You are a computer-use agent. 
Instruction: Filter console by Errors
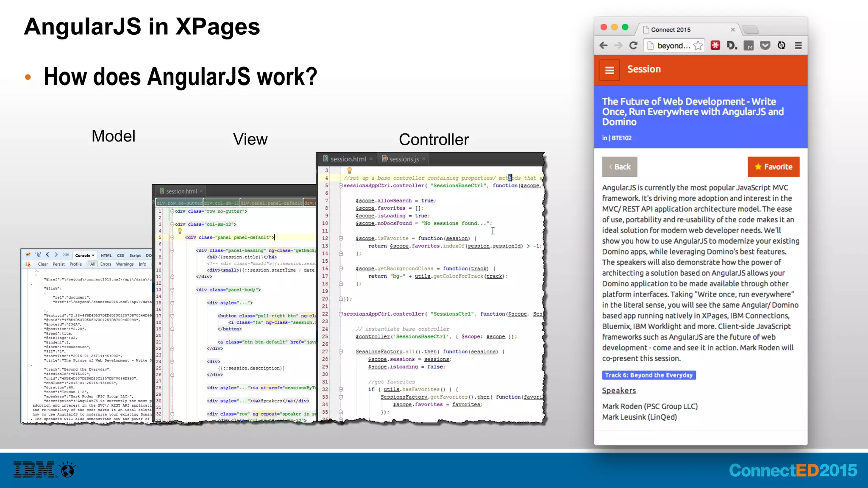coord(106,264)
